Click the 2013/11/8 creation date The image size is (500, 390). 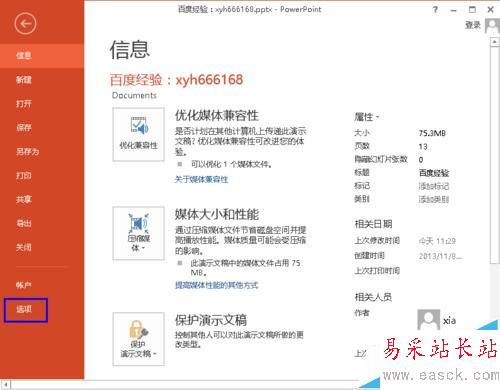[x=440, y=256]
